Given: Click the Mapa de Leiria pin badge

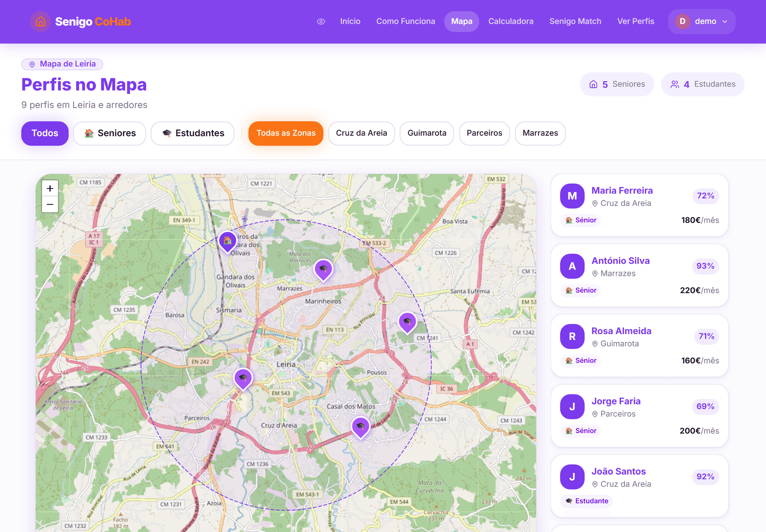Looking at the screenshot, I should [x=62, y=64].
